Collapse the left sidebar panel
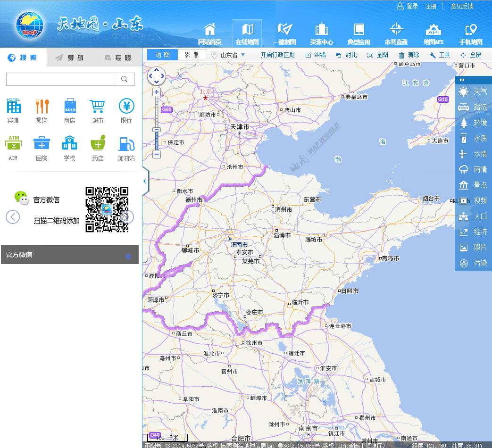The width and height of the screenshot is (492, 448). click(145, 181)
